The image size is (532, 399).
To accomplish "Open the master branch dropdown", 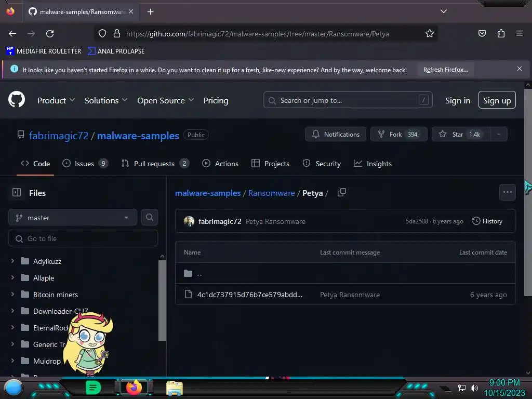I will (73, 218).
